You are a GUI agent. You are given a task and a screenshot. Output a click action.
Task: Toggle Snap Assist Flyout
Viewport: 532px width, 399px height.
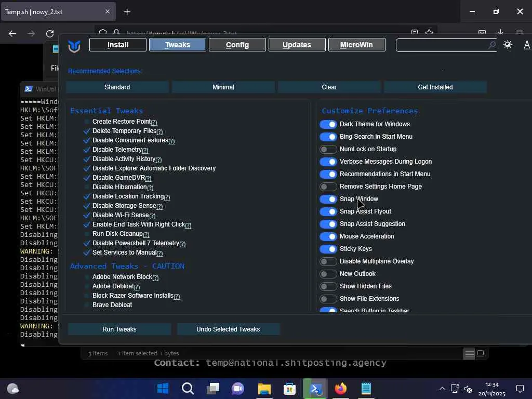tap(328, 212)
